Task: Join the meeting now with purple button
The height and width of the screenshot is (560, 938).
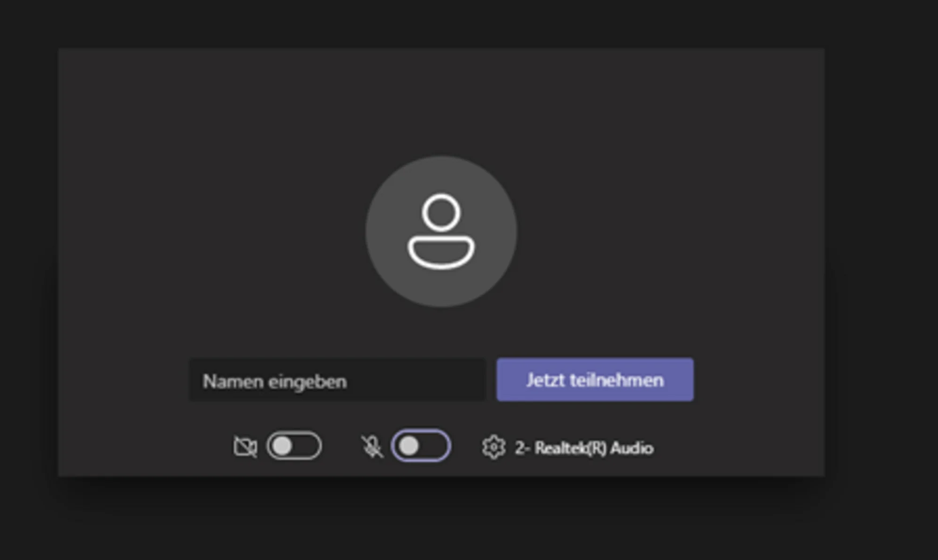Action: point(595,379)
